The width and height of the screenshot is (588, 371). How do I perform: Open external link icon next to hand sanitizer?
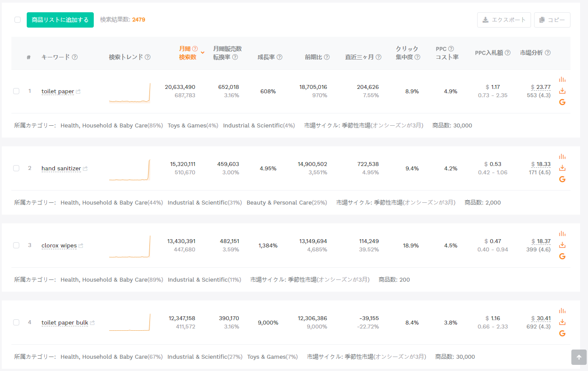point(85,169)
